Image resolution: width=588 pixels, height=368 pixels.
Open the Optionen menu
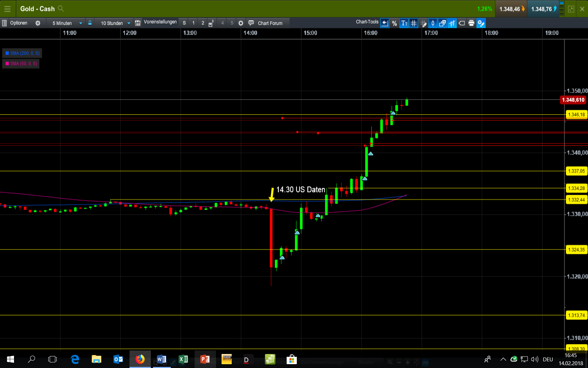19,23
